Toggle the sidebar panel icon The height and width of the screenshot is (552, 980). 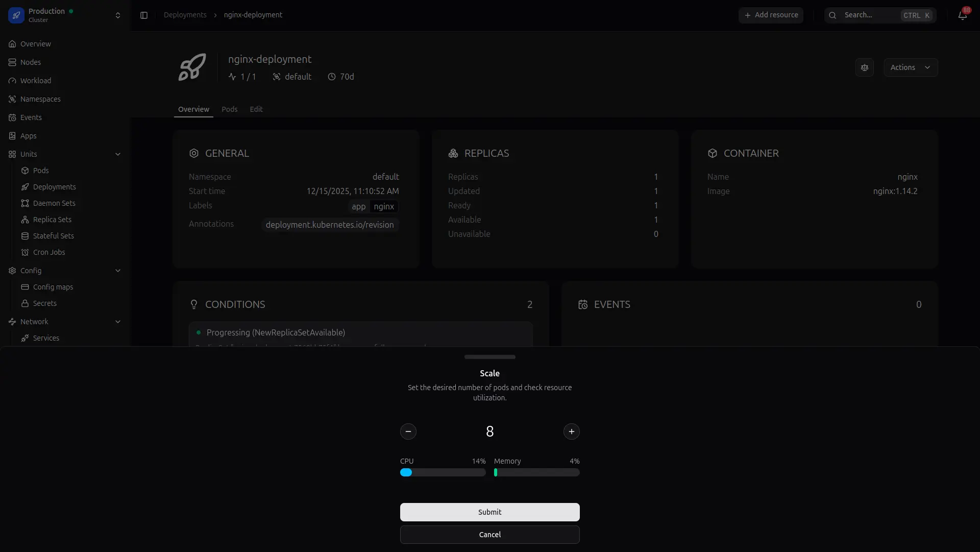tap(144, 15)
